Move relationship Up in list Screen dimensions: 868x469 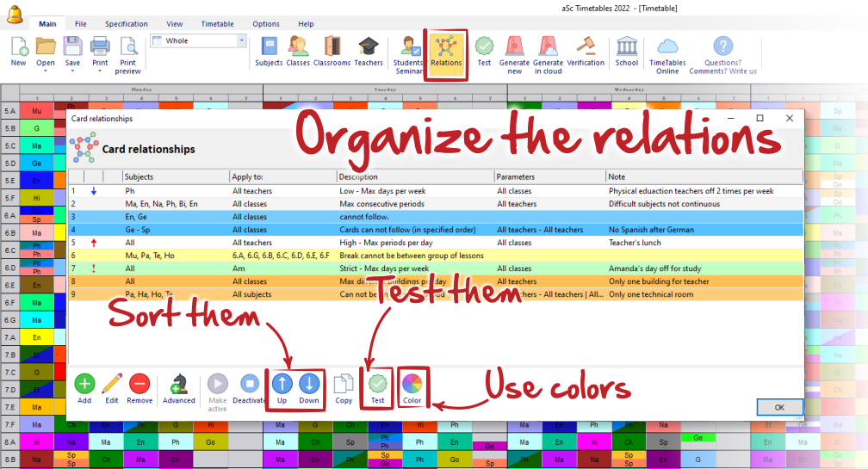point(282,389)
